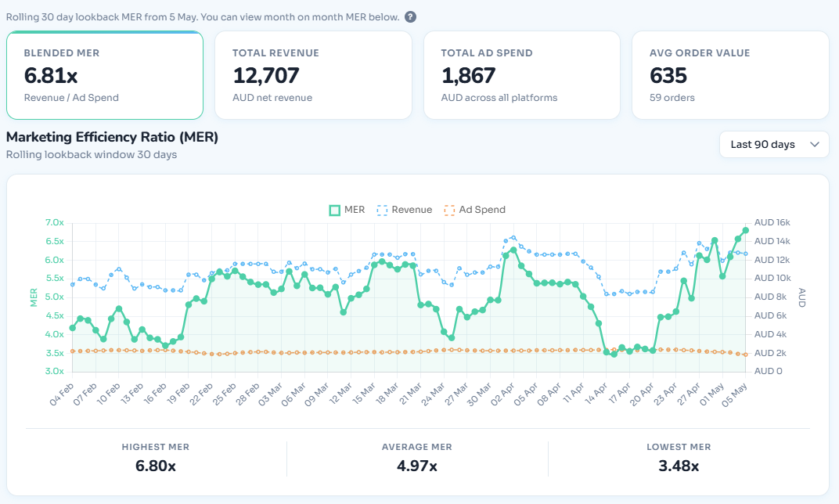
Task: Click the 14 Apr x-axis label
Action: click(x=596, y=394)
